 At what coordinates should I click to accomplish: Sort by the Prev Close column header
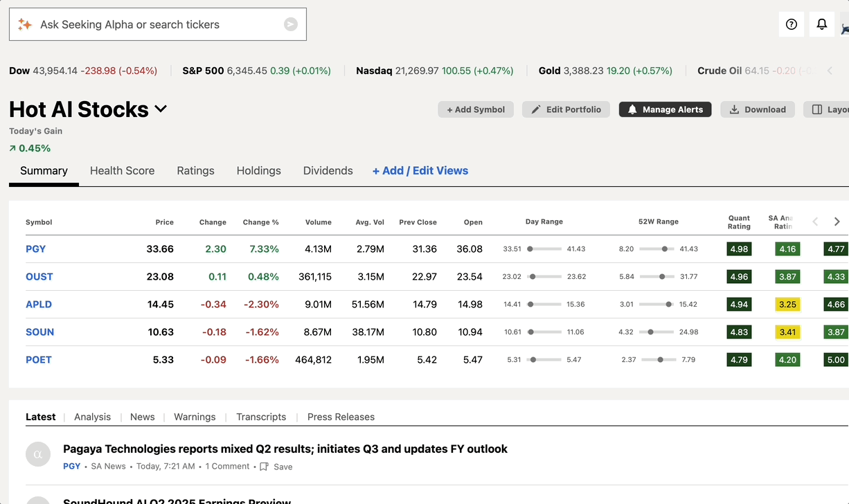pos(418,222)
